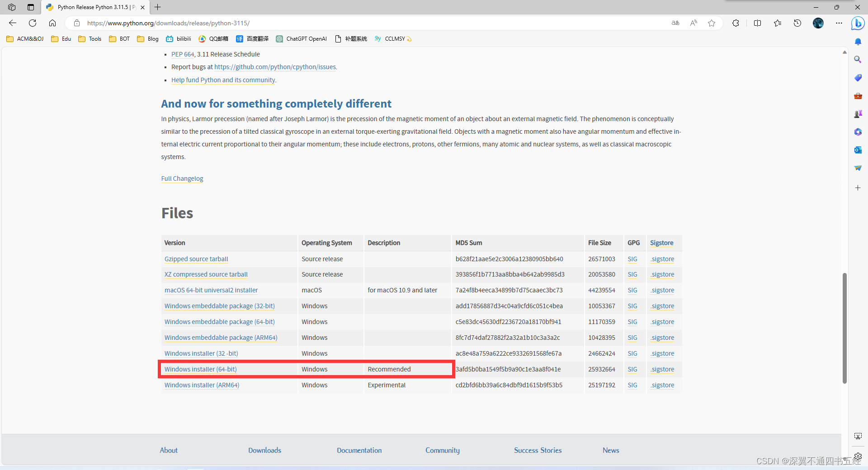Open the Sigstore column header link
The width and height of the screenshot is (868, 470).
661,243
